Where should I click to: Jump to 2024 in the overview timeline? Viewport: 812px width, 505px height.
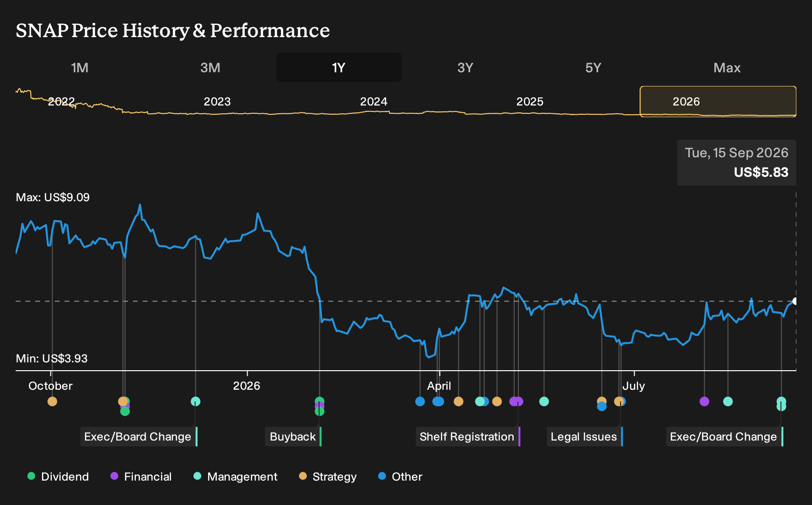point(374,102)
